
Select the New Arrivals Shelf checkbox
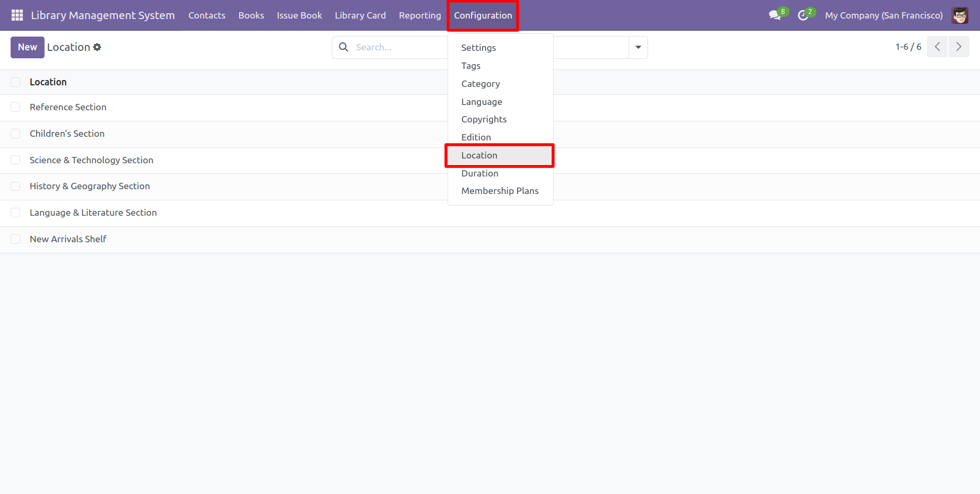click(15, 240)
